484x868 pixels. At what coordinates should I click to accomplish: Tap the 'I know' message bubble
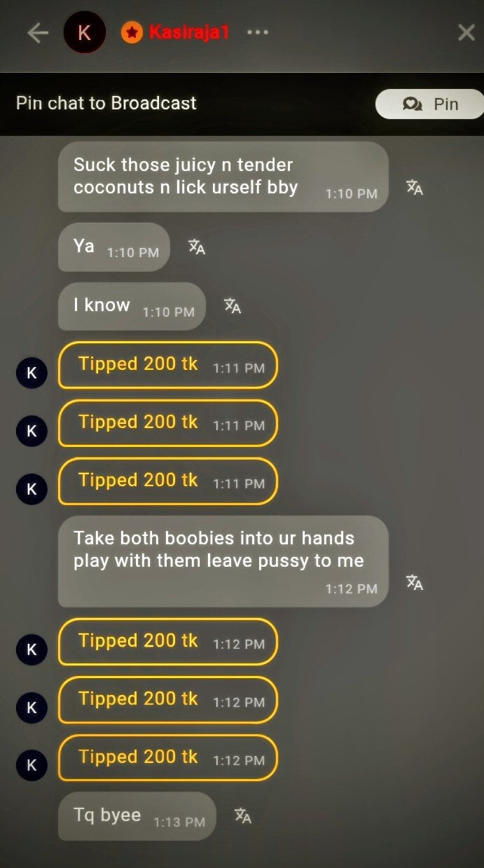132,306
